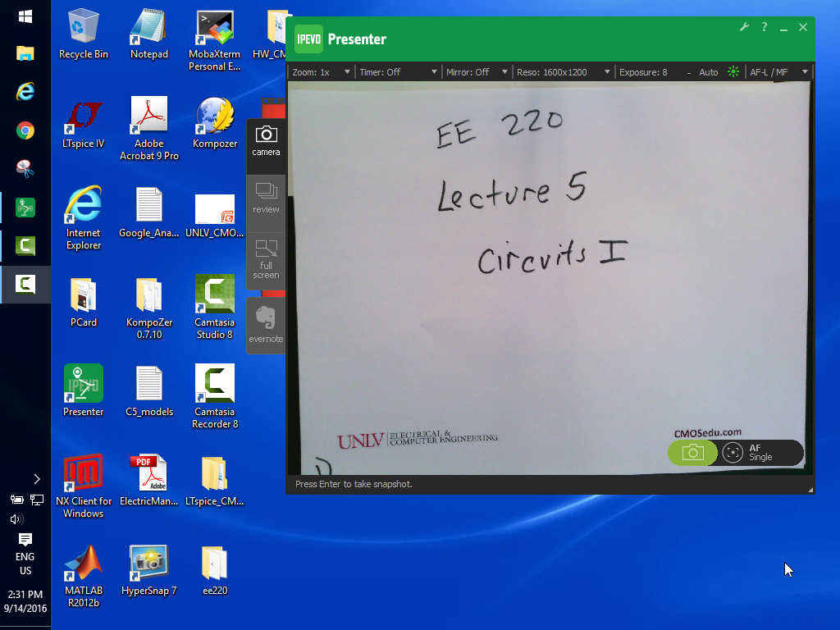The image size is (840, 630).
Task: Open File Explorer from taskbar
Action: pos(25,53)
